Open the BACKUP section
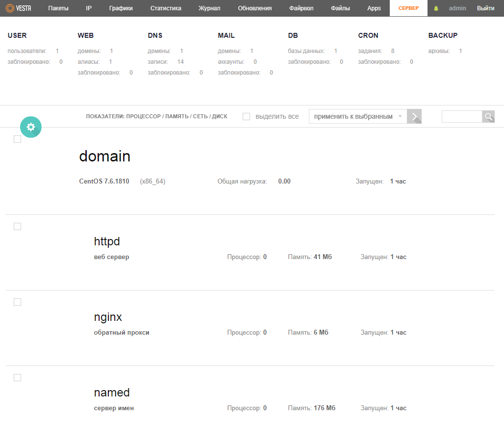This screenshot has width=504, height=421. coord(443,35)
